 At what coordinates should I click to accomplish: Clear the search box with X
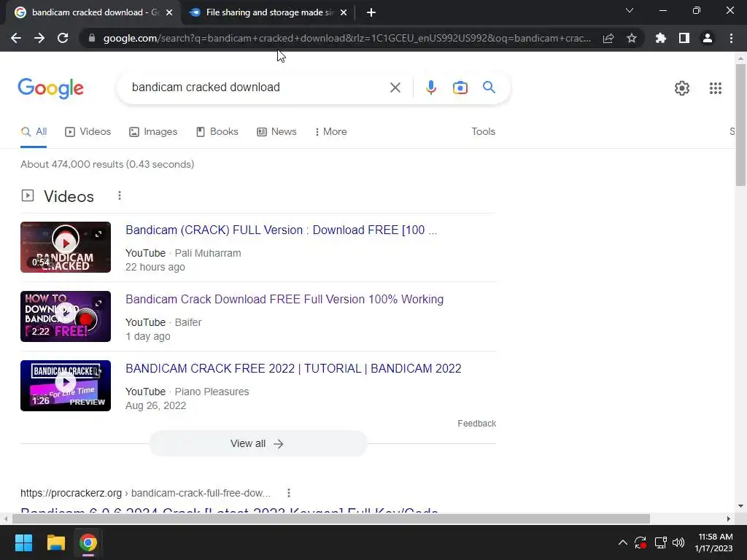click(395, 87)
